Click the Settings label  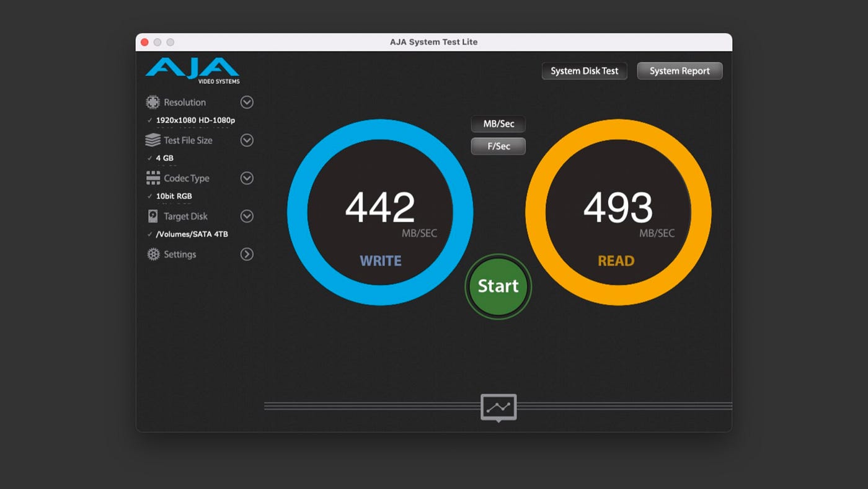(x=180, y=254)
